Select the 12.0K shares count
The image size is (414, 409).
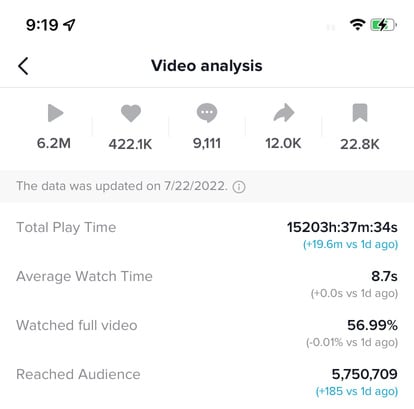point(283,143)
